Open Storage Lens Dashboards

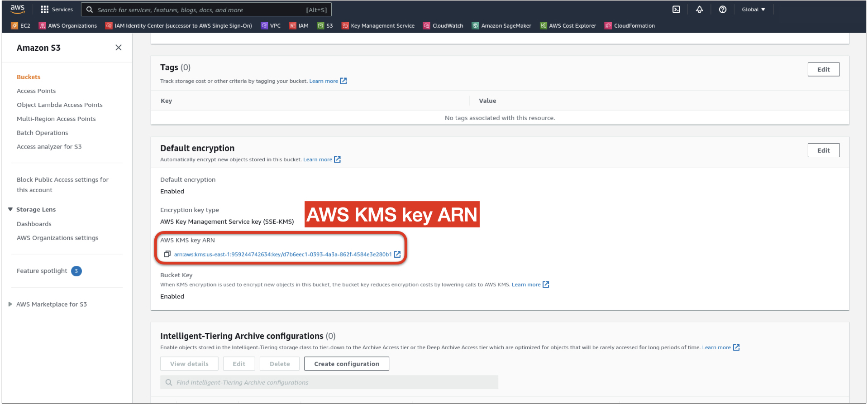point(34,224)
